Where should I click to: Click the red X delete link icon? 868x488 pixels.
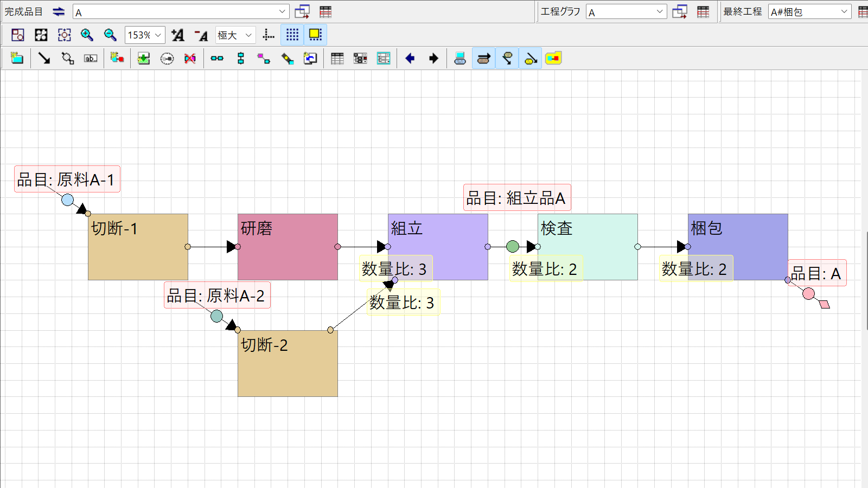tap(190, 58)
